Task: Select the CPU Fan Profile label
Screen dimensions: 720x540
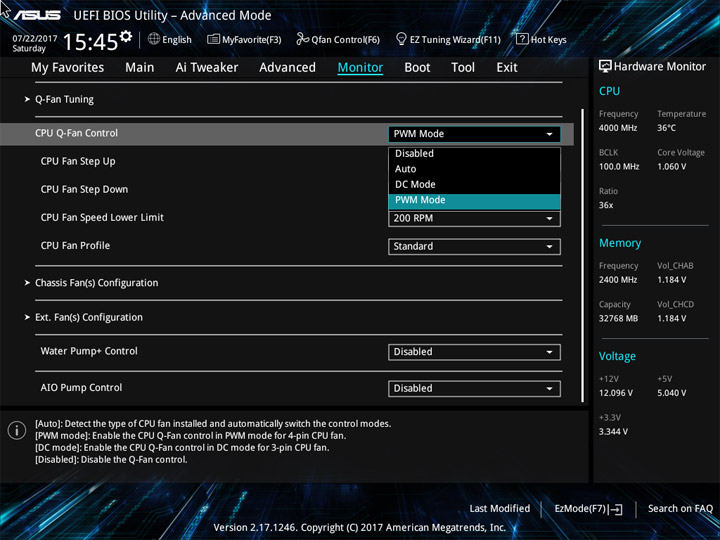Action: (75, 246)
